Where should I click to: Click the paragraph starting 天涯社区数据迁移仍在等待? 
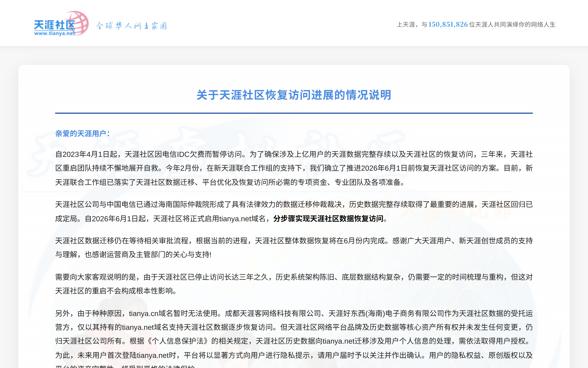[294, 247]
